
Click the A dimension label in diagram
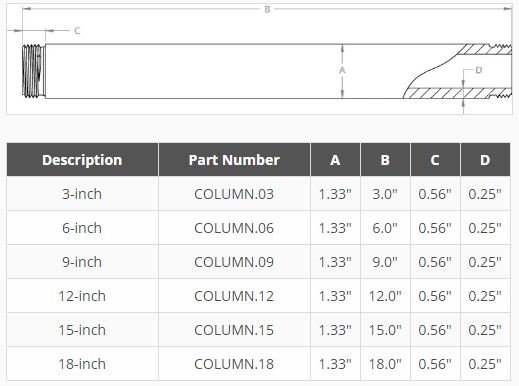tap(342, 71)
